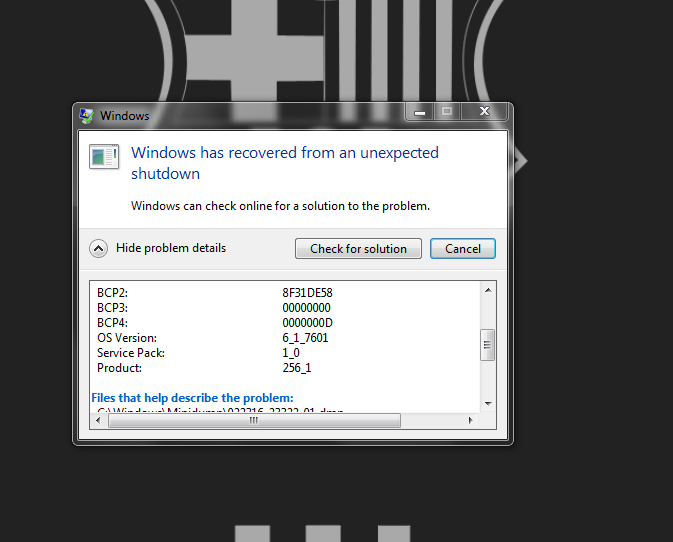Click vertical scrollbar up arrow in details
The image size is (673, 542).
(488, 290)
